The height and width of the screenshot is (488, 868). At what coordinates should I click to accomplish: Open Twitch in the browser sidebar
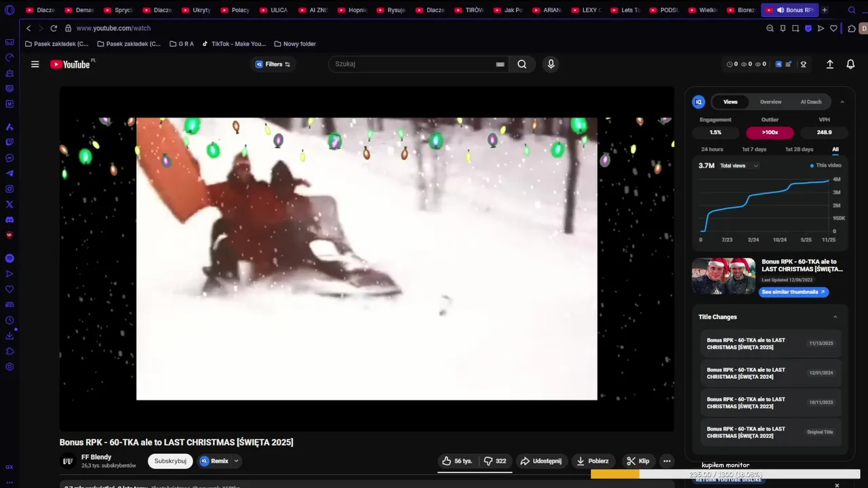click(9, 142)
